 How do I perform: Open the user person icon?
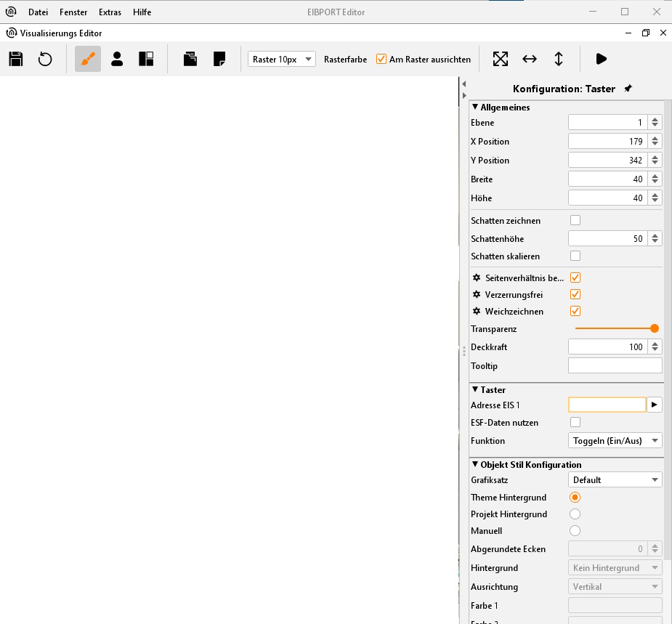coord(117,59)
